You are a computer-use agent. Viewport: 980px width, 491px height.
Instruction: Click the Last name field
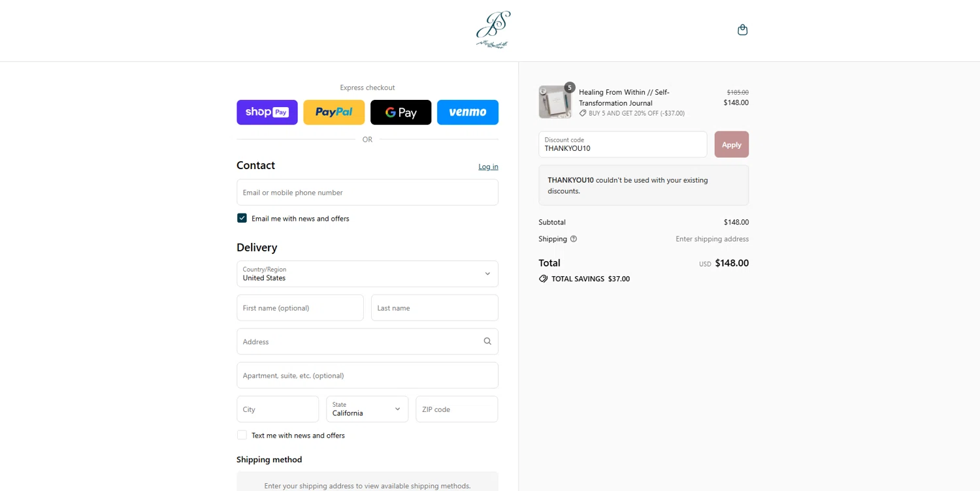434,308
